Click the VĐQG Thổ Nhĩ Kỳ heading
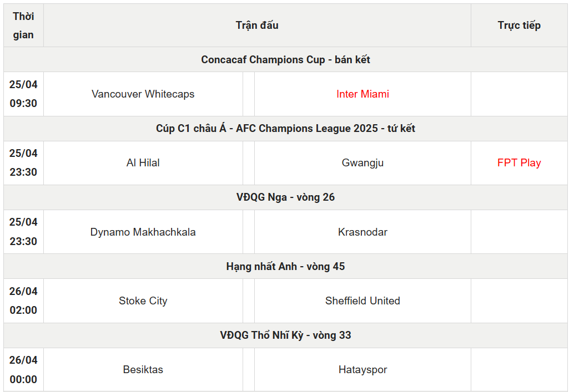This screenshot has width=569, height=392. (285, 335)
